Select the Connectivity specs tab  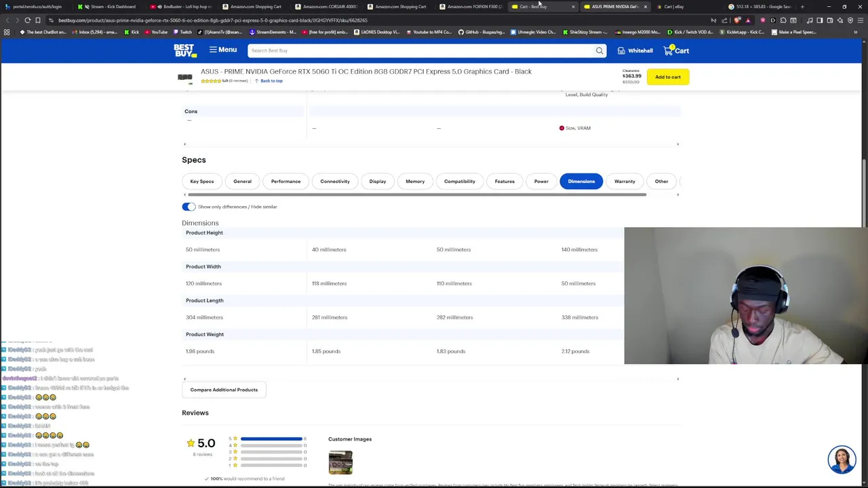(335, 182)
